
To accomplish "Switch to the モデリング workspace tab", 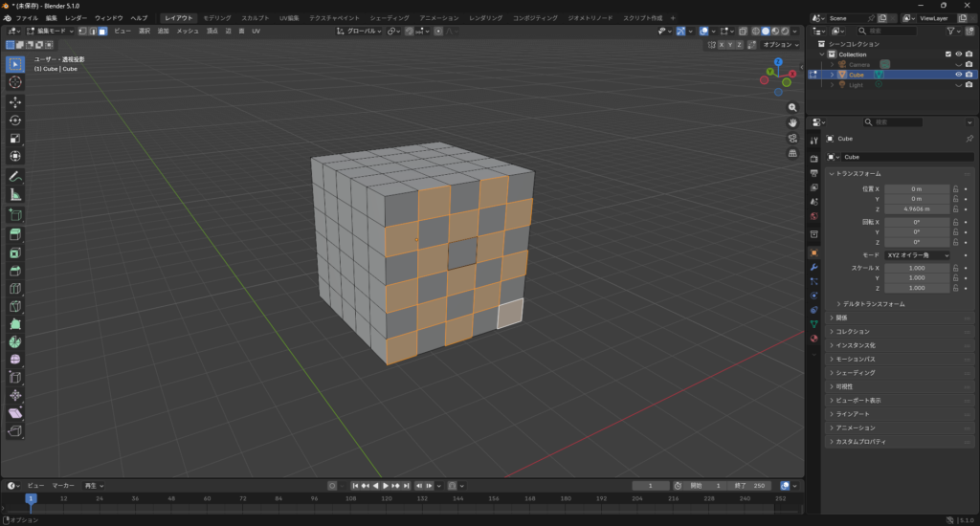I will [216, 18].
